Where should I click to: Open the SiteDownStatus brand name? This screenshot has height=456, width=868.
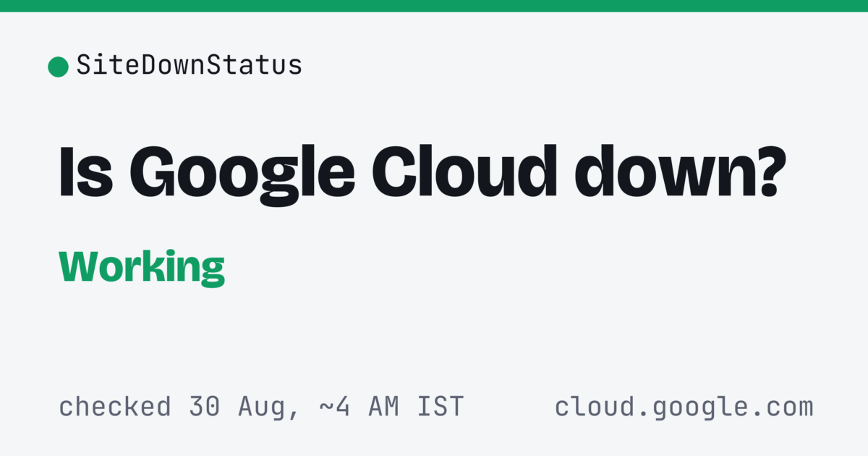tap(190, 66)
